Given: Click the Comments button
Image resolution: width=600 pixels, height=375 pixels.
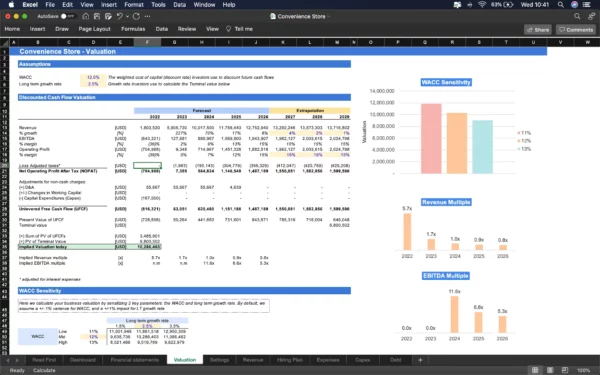Looking at the screenshot, I should pyautogui.click(x=576, y=29).
